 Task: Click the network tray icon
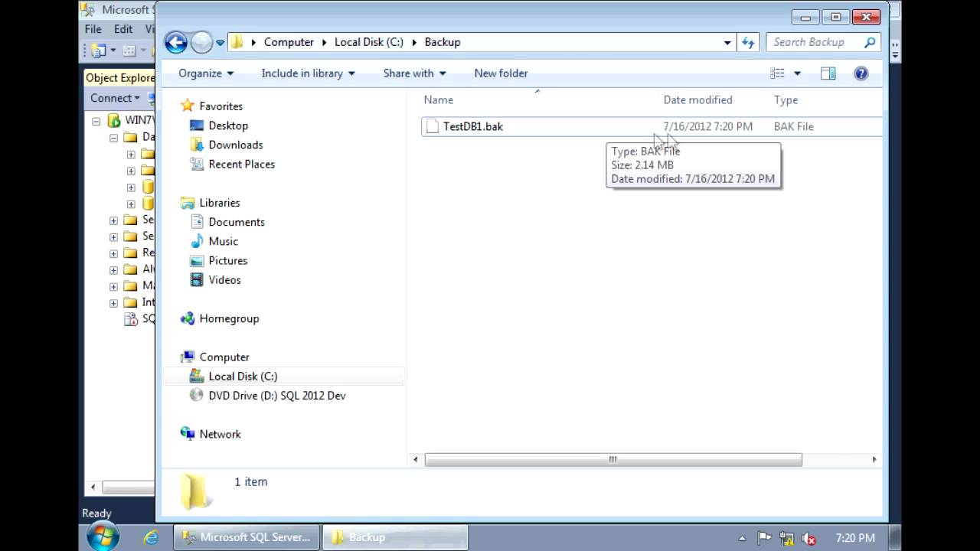[786, 538]
